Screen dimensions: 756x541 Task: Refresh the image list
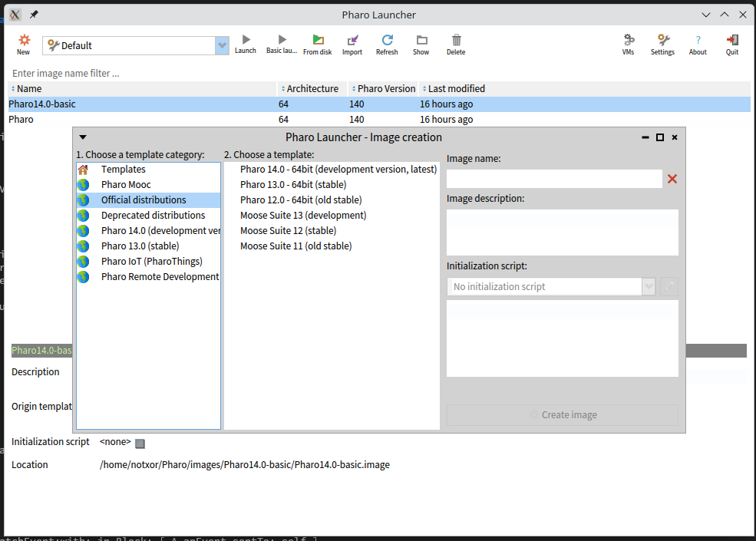click(387, 45)
